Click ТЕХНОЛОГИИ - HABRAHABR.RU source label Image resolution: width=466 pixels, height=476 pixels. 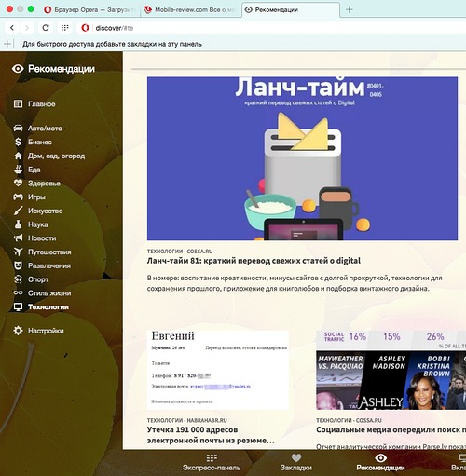pyautogui.click(x=186, y=420)
